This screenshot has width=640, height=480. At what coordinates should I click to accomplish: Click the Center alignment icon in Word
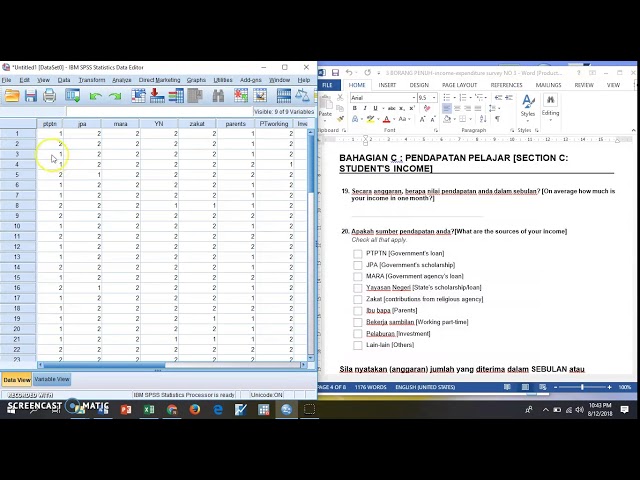pyautogui.click(x=457, y=108)
